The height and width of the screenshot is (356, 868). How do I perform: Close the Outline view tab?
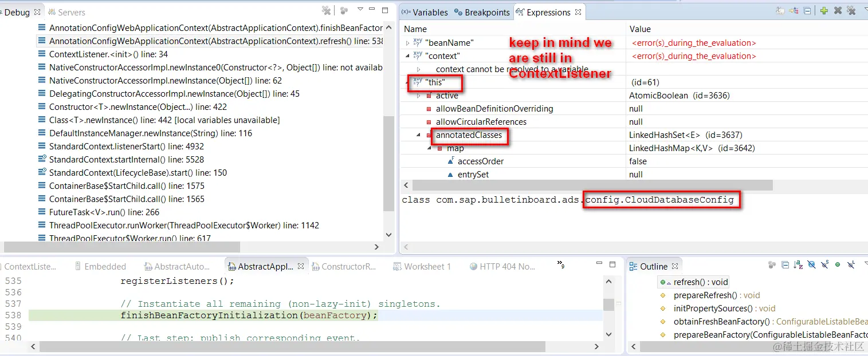[675, 266]
